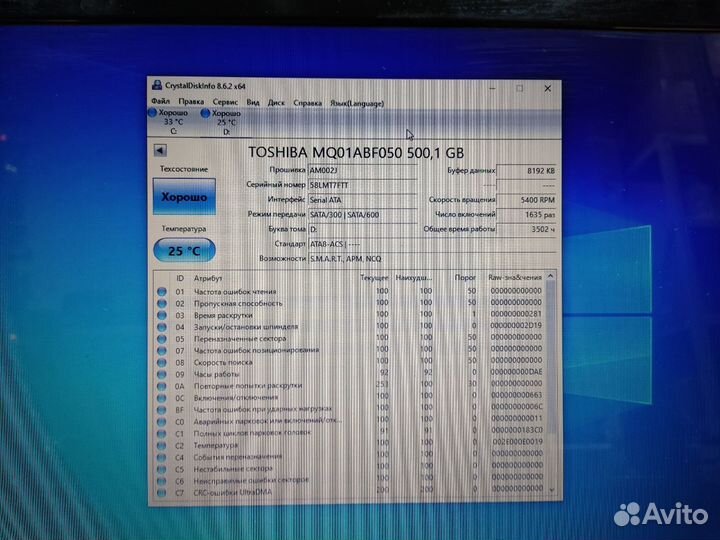
Task: Click raw value 000000000DAE
Action: 516,371
